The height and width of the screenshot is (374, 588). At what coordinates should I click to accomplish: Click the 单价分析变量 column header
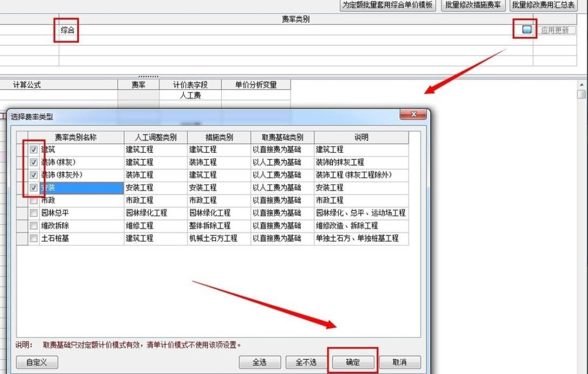click(x=256, y=84)
